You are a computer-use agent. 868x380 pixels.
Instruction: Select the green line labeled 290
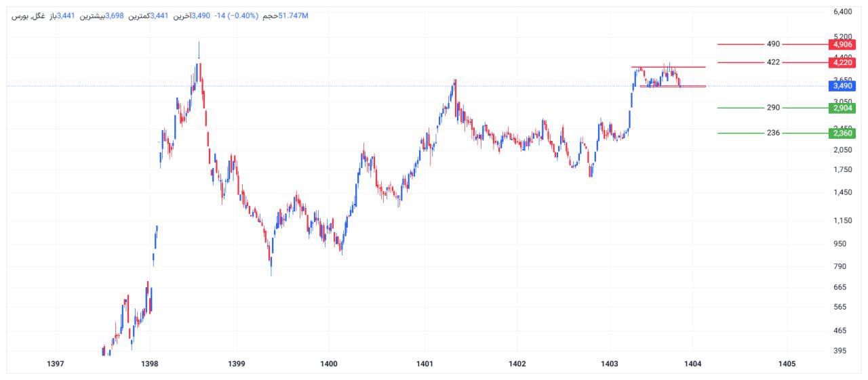click(x=739, y=108)
